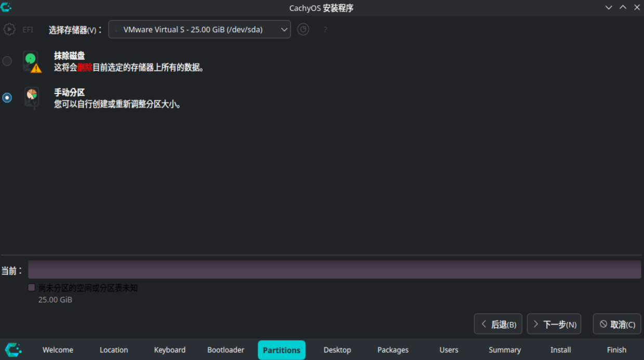
Task: Click the 后退(B) back button
Action: coord(498,324)
